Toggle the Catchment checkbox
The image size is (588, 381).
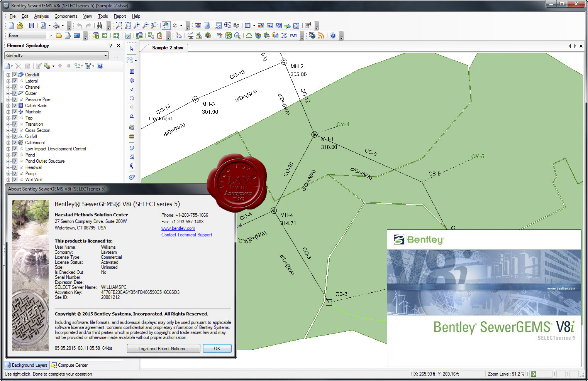pyautogui.click(x=15, y=143)
